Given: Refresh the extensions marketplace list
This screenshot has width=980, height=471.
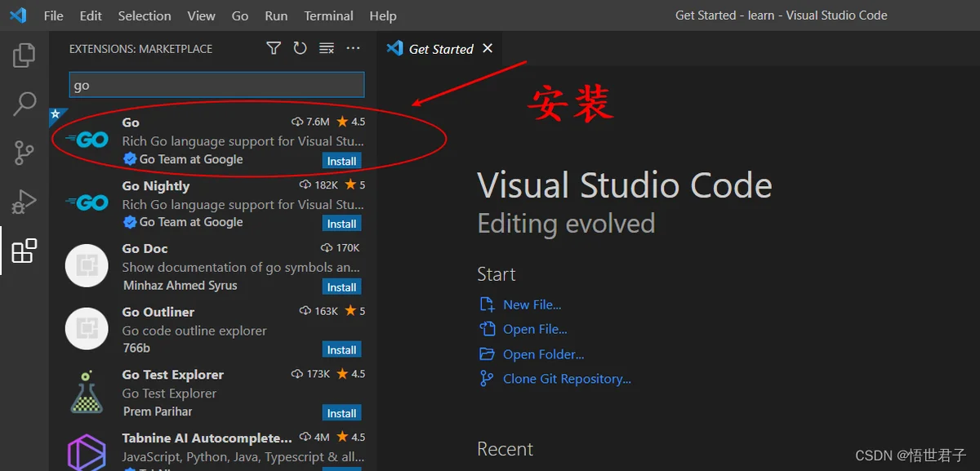Looking at the screenshot, I should [x=300, y=48].
